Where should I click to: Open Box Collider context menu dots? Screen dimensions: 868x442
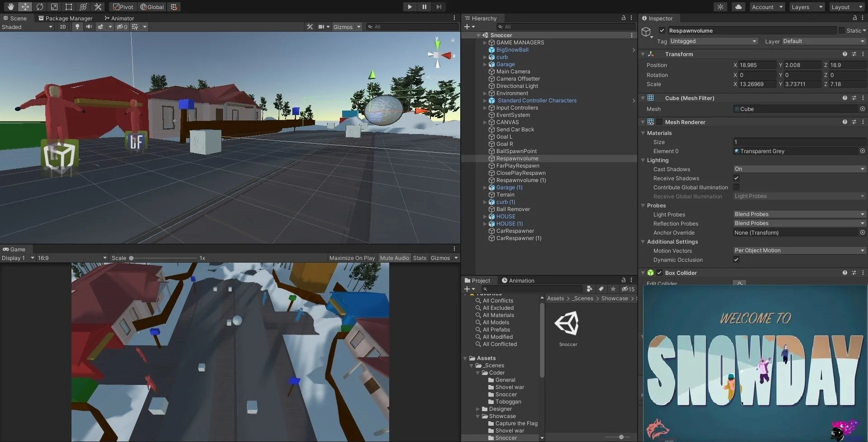click(x=863, y=273)
